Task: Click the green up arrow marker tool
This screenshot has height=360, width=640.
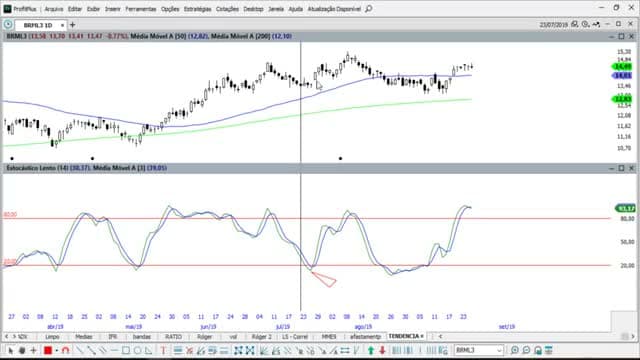Action: pos(371,350)
